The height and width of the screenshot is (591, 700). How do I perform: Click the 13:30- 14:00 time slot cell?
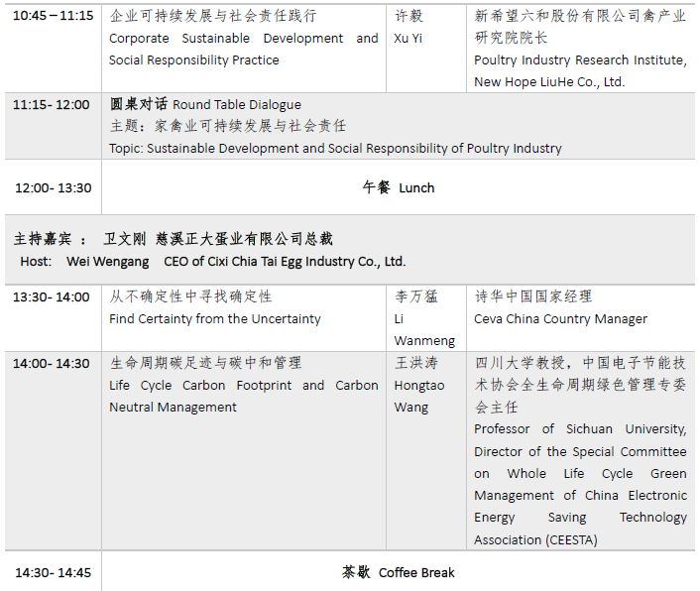[52, 296]
